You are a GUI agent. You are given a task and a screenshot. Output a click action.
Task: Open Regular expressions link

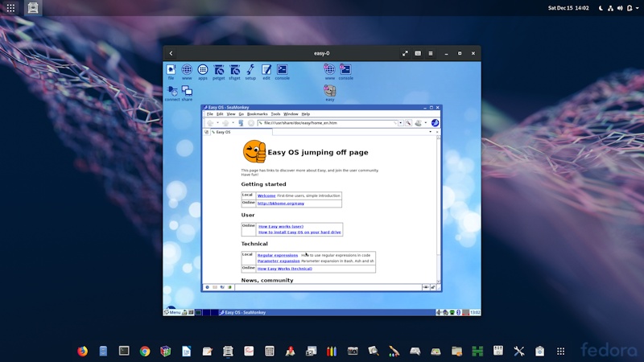[x=278, y=255]
